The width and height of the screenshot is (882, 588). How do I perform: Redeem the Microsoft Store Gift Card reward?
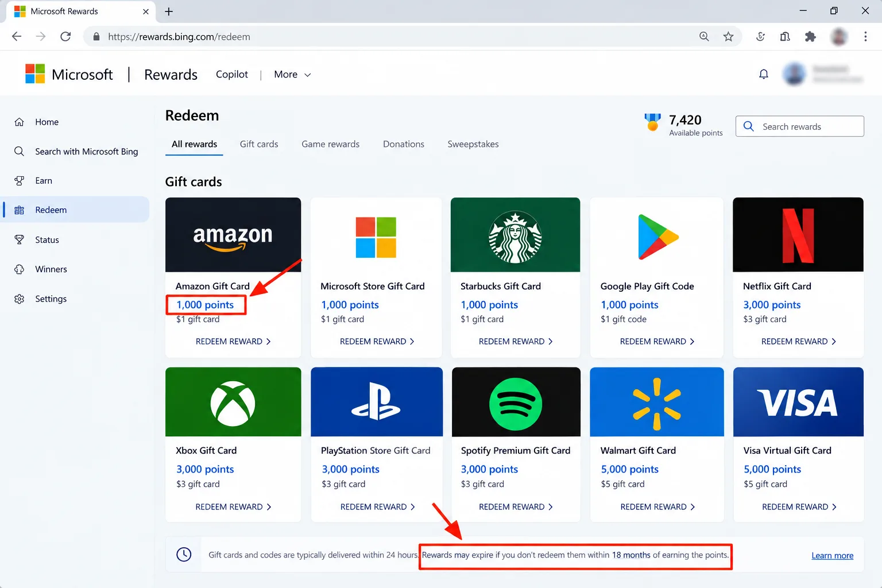tap(377, 341)
